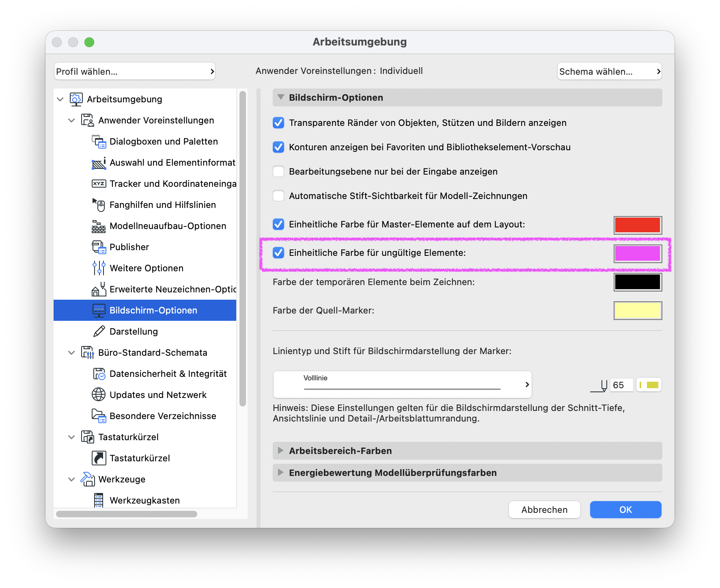
Task: Confirm with the OK button
Action: (625, 510)
